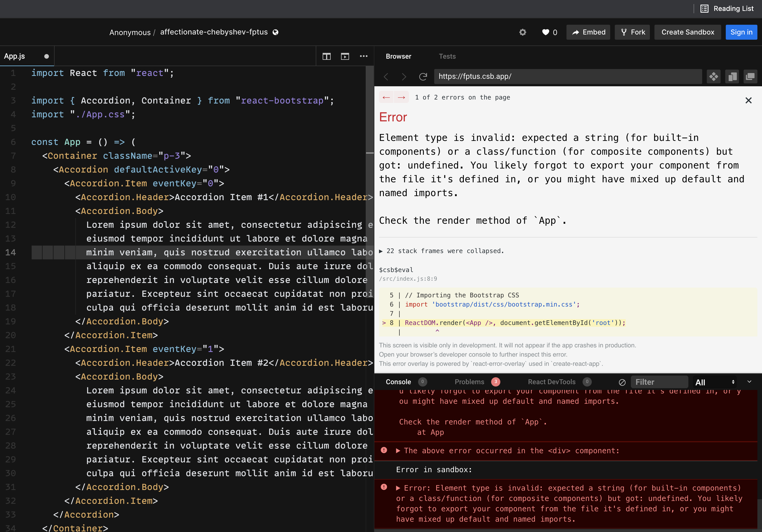Viewport: 762px width, 532px height.
Task: Switch to the Problems tab
Action: point(469,382)
